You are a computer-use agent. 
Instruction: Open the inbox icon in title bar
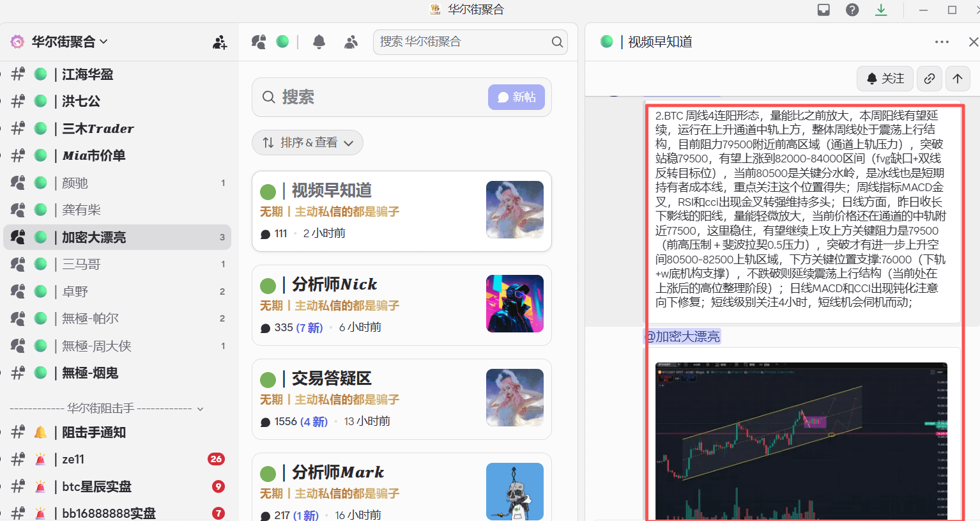click(823, 10)
